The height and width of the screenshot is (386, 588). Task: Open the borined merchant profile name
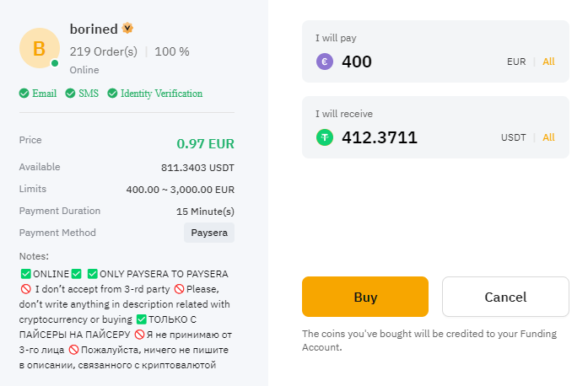coord(94,29)
